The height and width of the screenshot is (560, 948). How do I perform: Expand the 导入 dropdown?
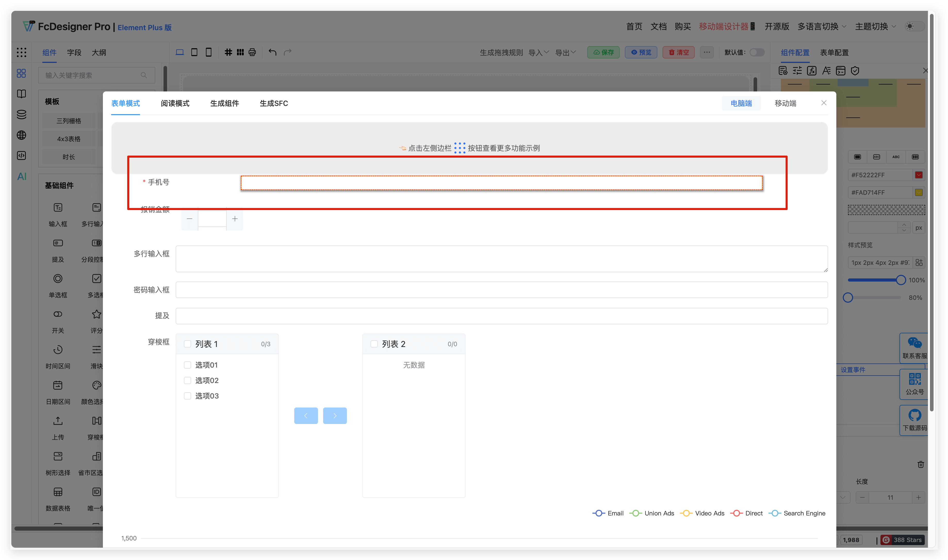[x=538, y=53]
